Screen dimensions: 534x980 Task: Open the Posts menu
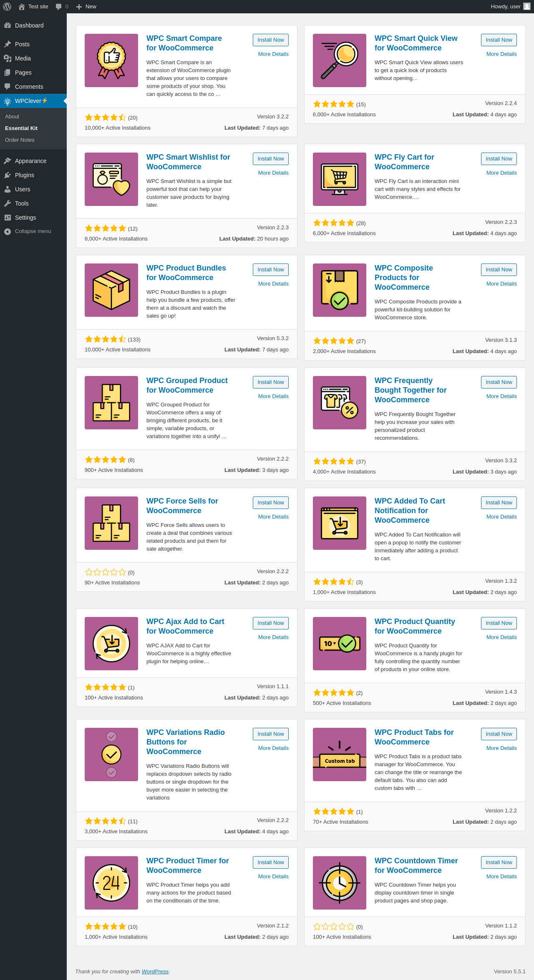33,44
